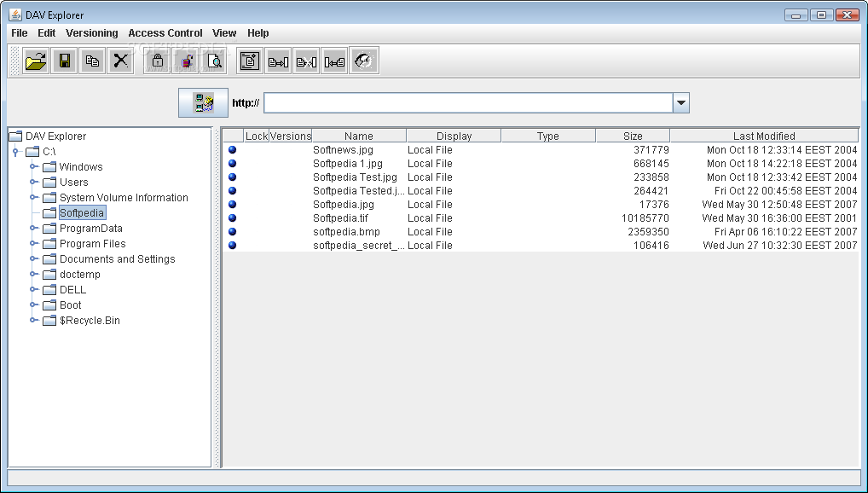Open the http:// address dropdown arrow
The height and width of the screenshot is (493, 868).
(681, 102)
